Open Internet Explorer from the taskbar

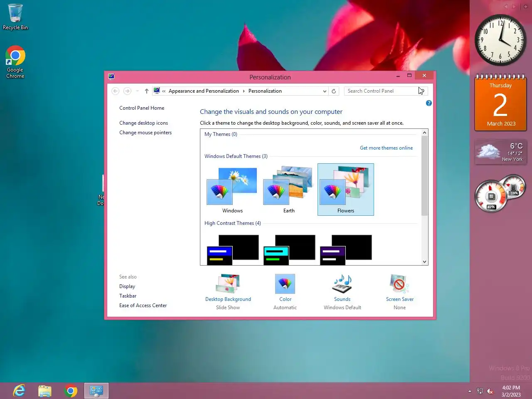coord(19,391)
